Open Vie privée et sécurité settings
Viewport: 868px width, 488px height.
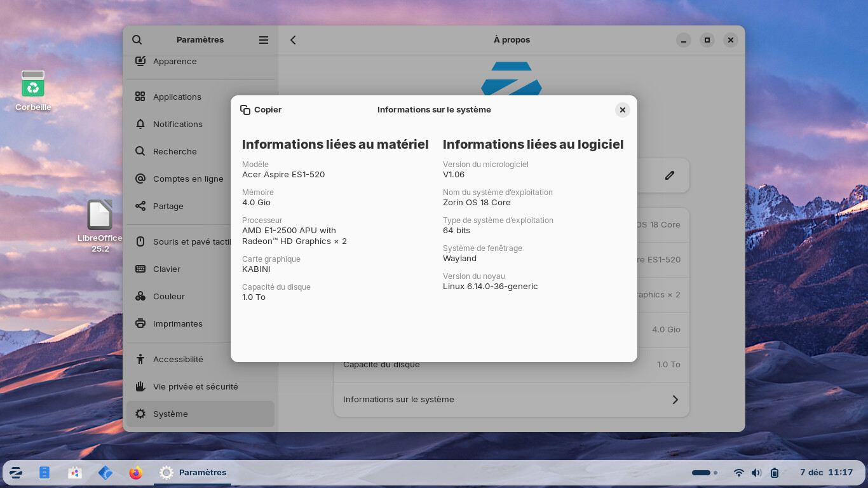195,386
